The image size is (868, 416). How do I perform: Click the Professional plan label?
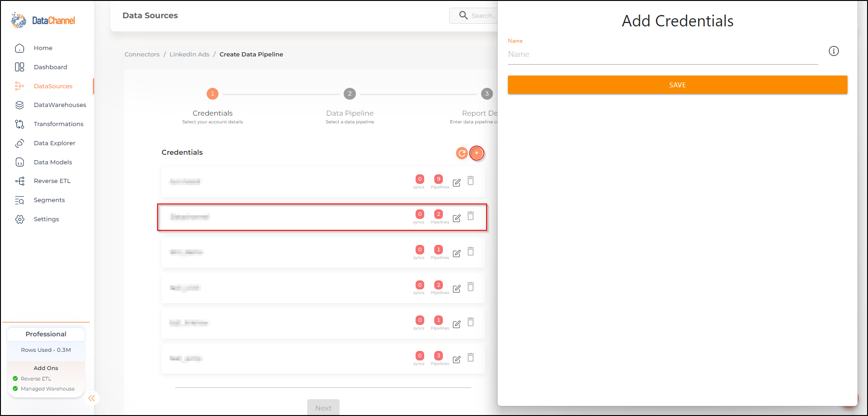(x=46, y=334)
